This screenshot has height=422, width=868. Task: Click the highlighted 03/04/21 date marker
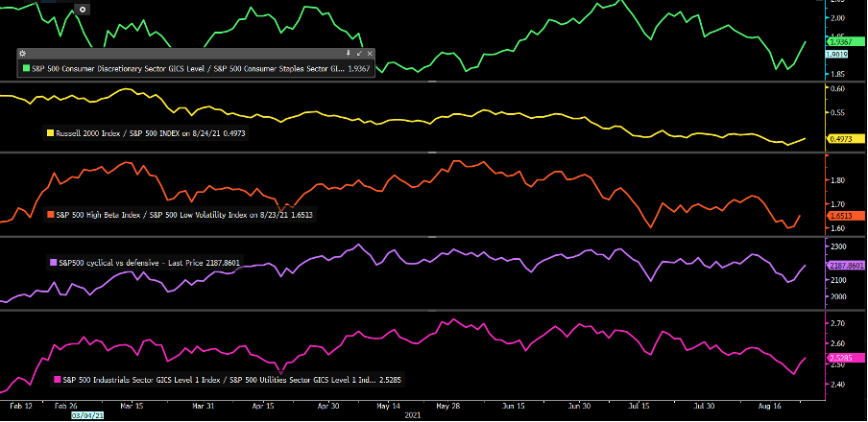pyautogui.click(x=88, y=414)
